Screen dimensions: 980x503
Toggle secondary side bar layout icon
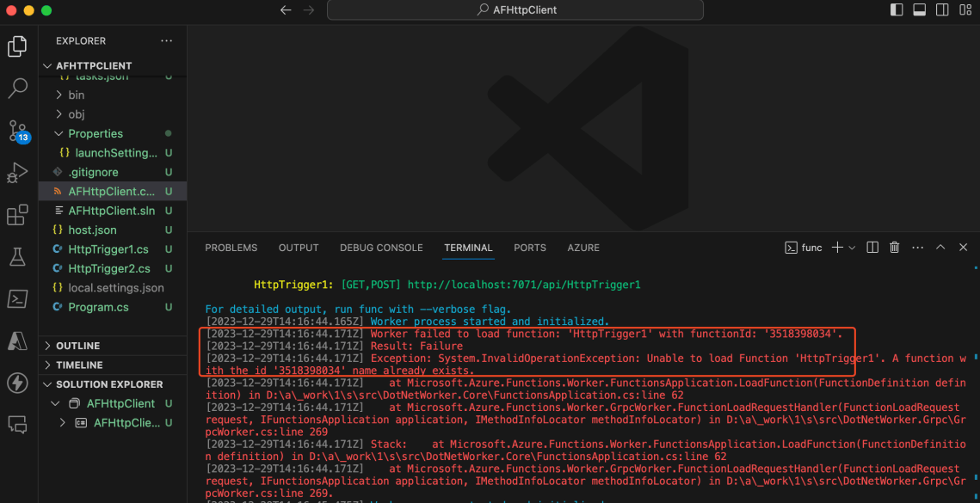coord(941,10)
